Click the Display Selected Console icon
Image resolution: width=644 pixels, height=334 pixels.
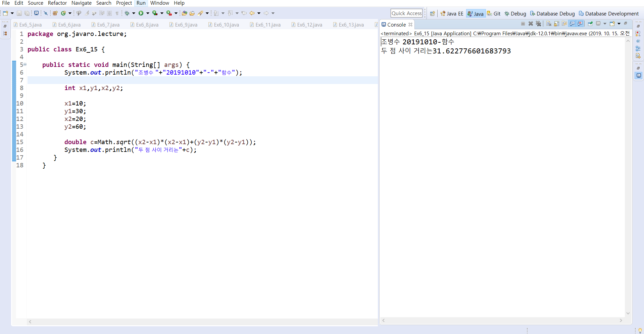pos(598,23)
